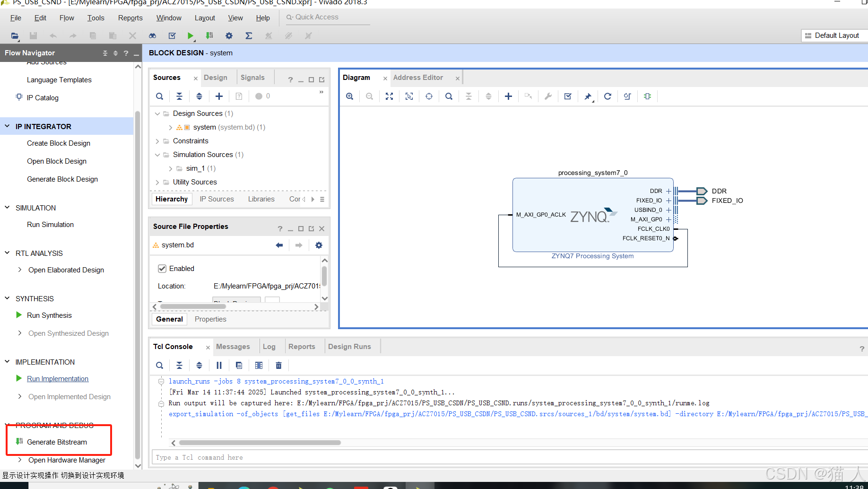868x489 pixels.
Task: Click the binoculars find icon in toolbar
Action: [152, 35]
